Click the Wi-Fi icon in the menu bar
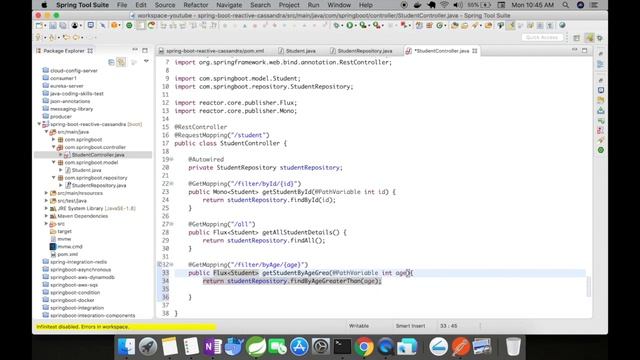640x360 pixels. click(x=444, y=5)
